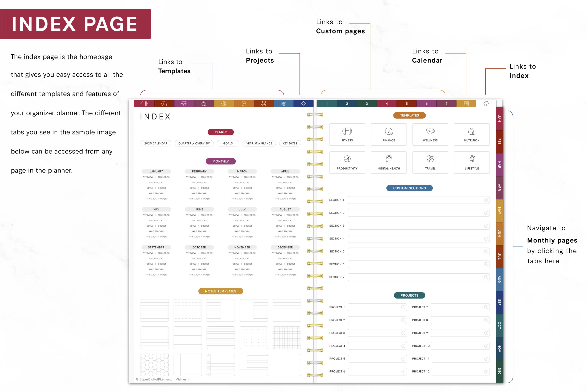Click the Visit us link
This screenshot has height=392, width=587.
[183, 379]
